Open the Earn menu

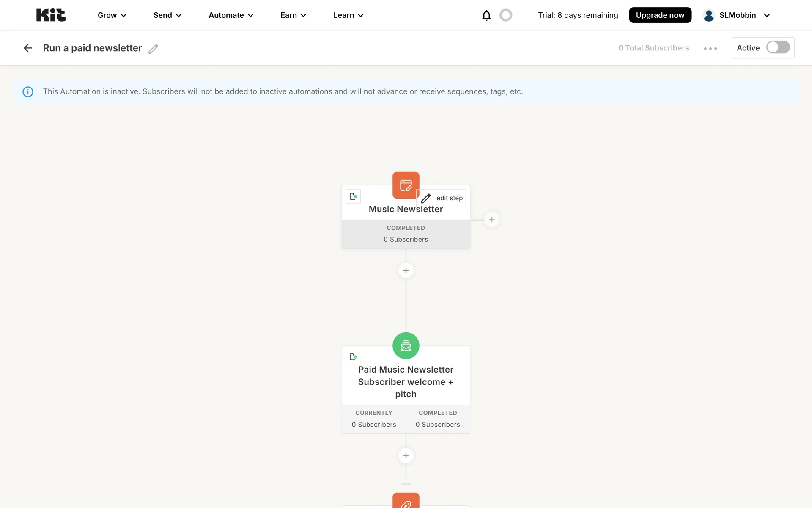click(x=293, y=15)
